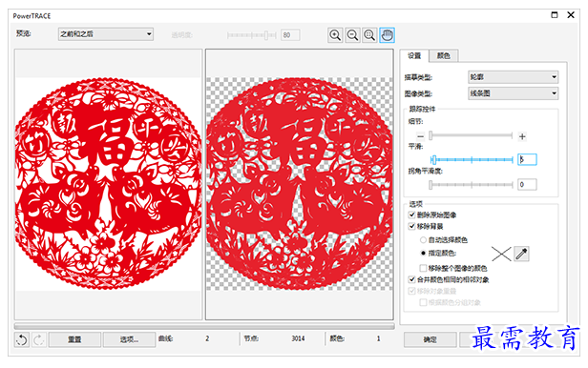The height and width of the screenshot is (368, 588).
Task: Click the 平滑 value input field
Action: [527, 159]
